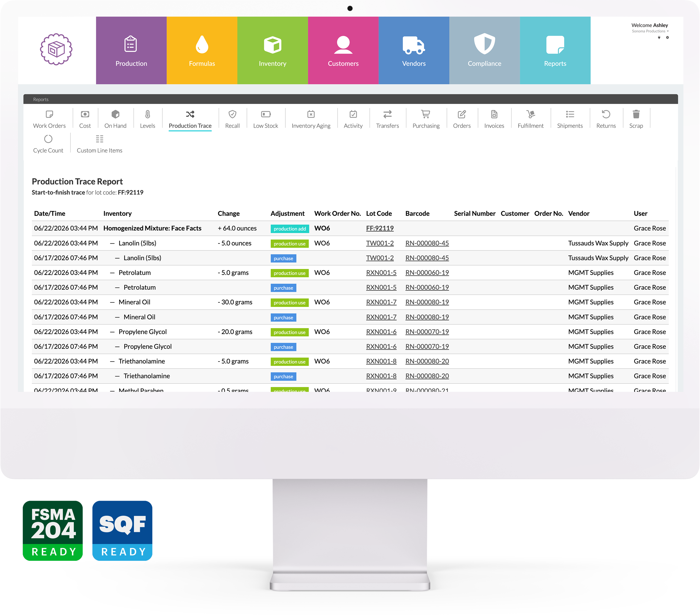The width and height of the screenshot is (700, 615).
Task: Open the Formulas module tile
Action: click(202, 50)
